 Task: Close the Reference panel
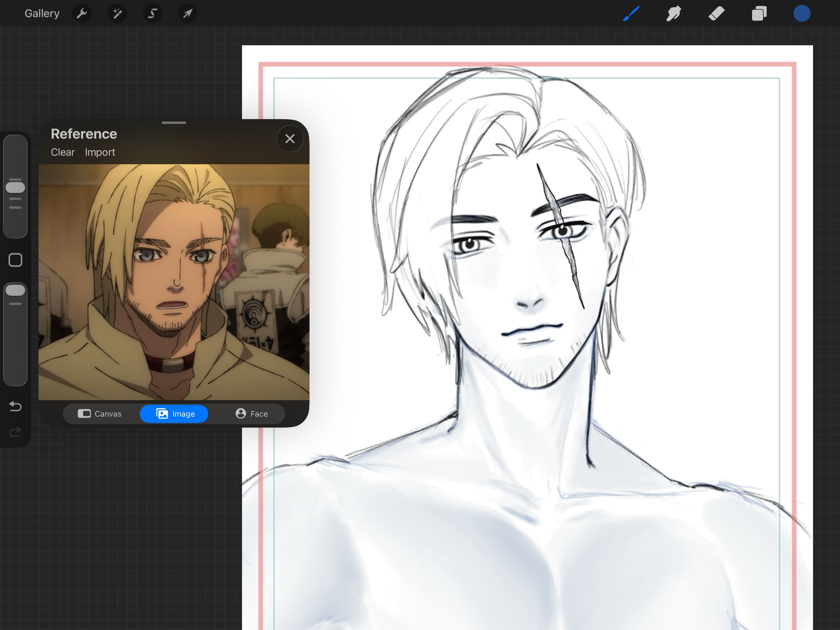290,139
